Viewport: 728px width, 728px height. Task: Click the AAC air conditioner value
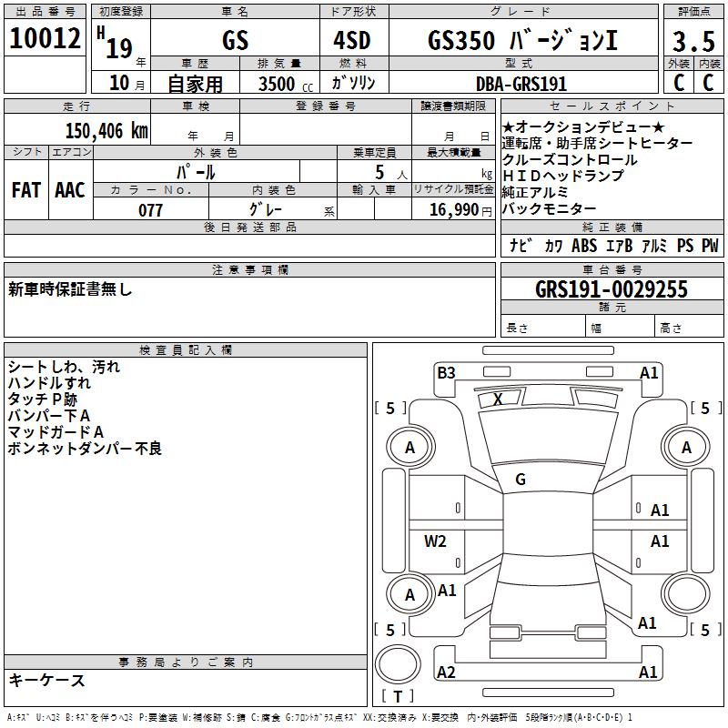[x=70, y=190]
